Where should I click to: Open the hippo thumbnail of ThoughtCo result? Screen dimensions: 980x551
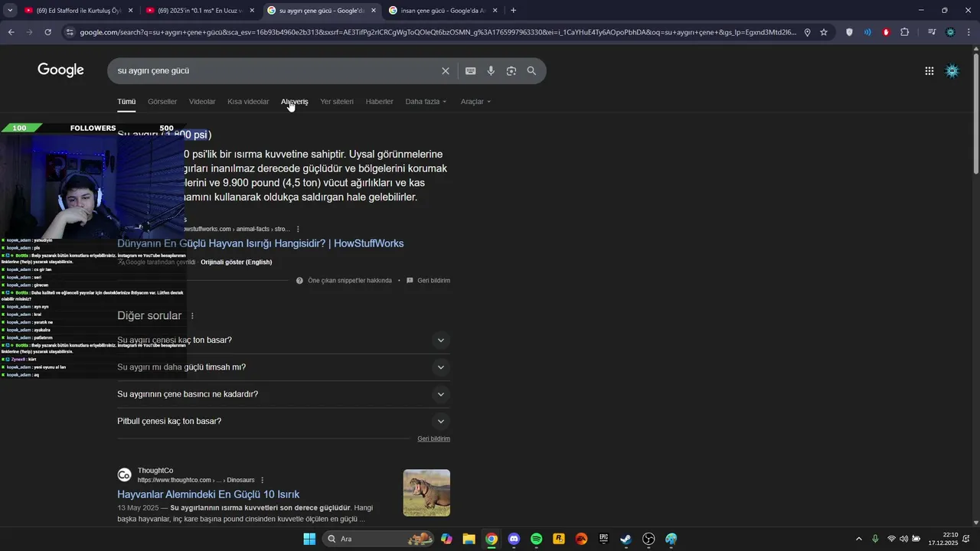[426, 493]
